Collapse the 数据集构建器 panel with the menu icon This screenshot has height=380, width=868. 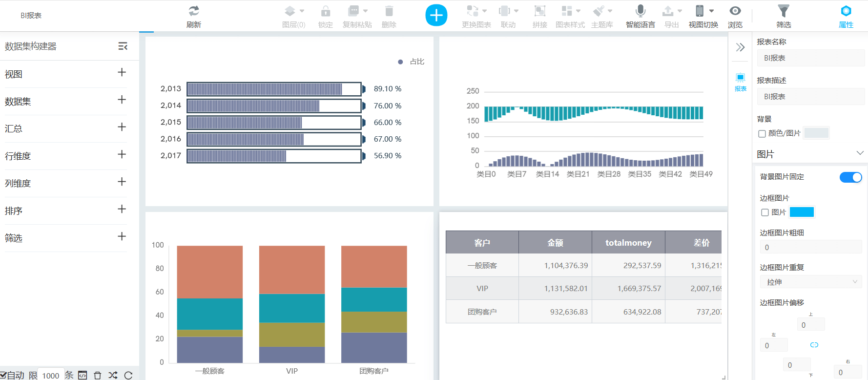coord(123,46)
